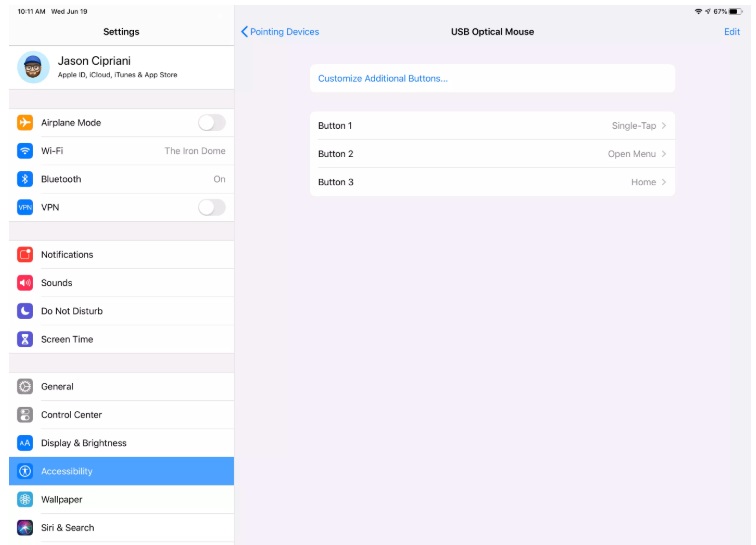Click the Sounds speaker icon
The width and height of the screenshot is (756, 545).
pos(25,283)
